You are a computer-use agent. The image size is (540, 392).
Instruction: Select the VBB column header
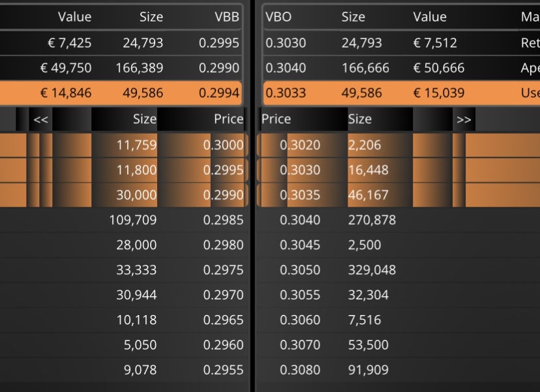[x=226, y=17]
